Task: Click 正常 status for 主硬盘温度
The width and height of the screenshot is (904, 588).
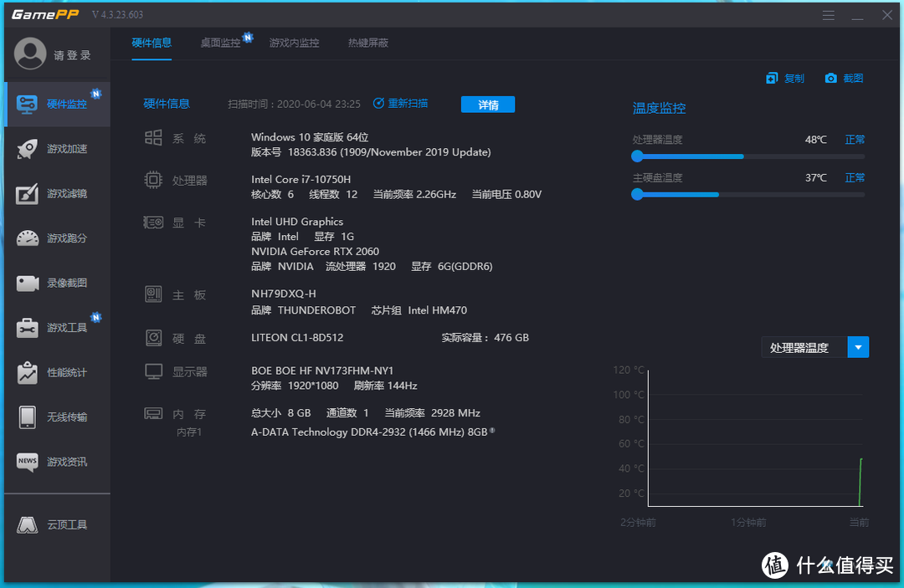Action: (855, 177)
